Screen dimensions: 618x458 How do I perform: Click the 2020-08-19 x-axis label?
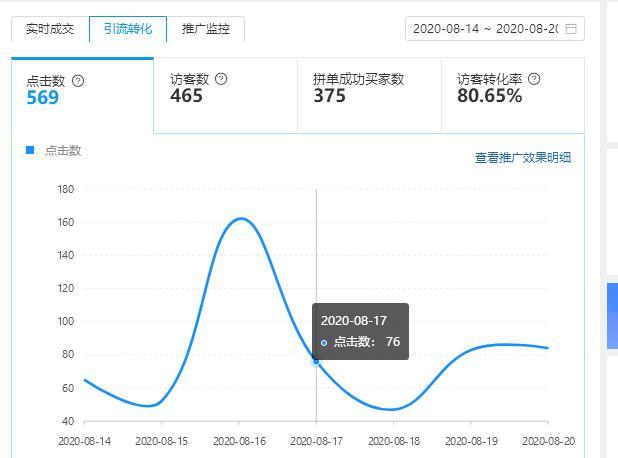coord(471,441)
